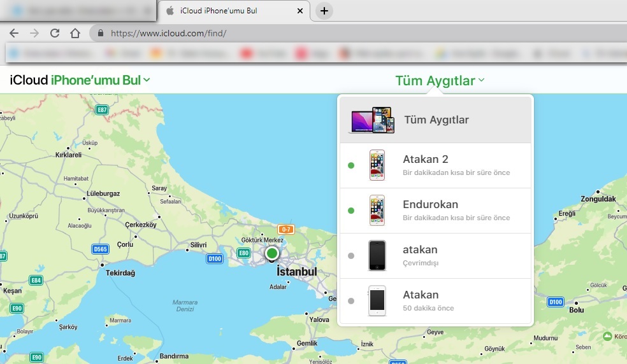Click the Zonguldak city label

tap(598, 199)
